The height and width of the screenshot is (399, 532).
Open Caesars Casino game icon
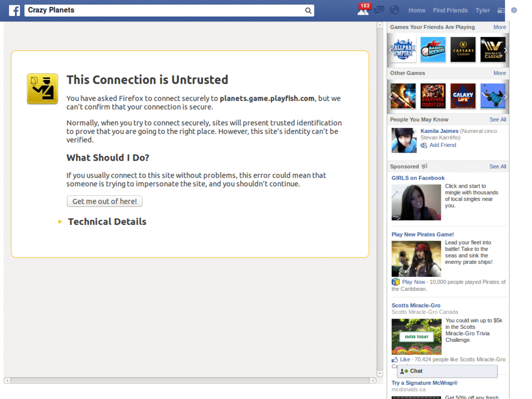click(x=463, y=50)
